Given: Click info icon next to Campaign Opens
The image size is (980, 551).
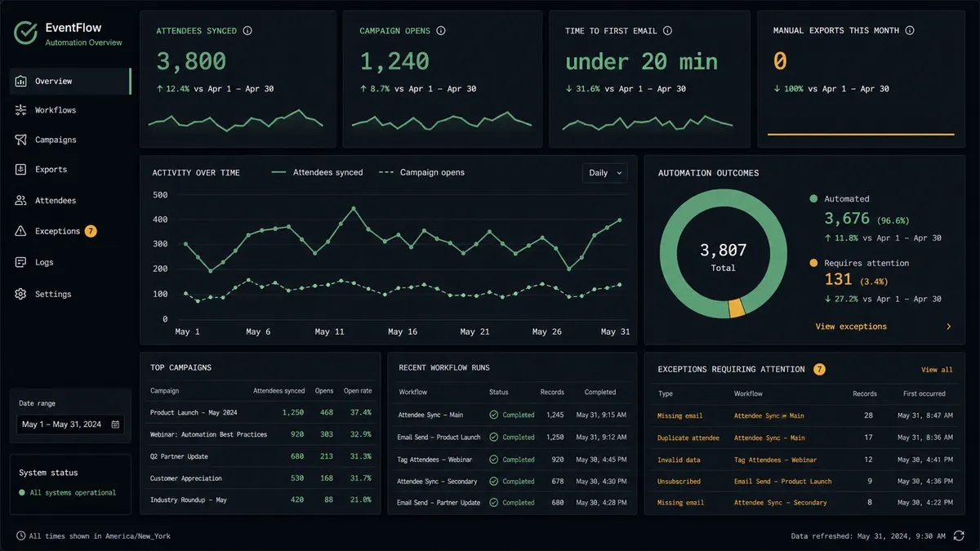Looking at the screenshot, I should pyautogui.click(x=441, y=31).
